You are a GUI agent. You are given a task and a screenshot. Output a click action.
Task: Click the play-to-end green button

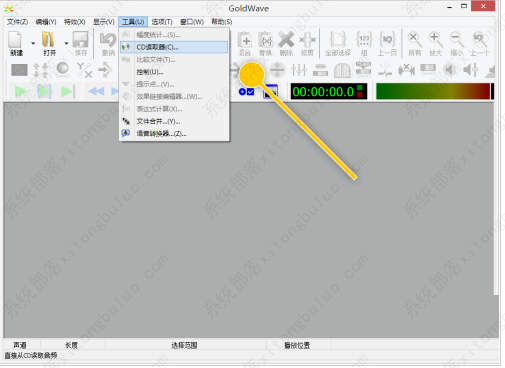pos(68,91)
